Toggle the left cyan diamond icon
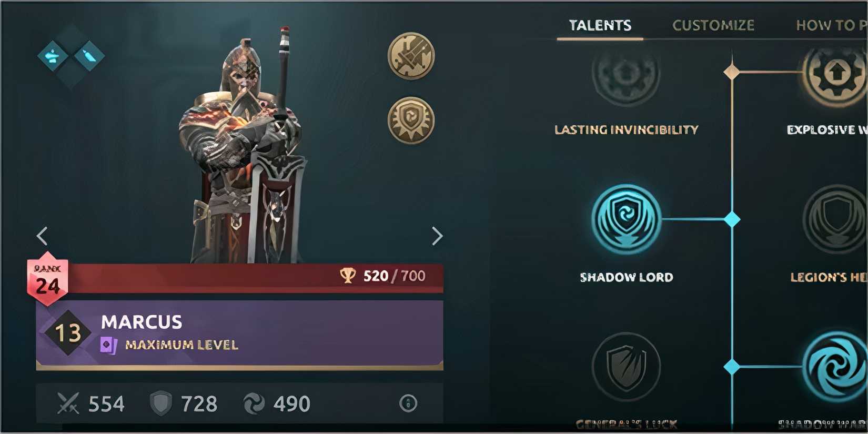This screenshot has width=868, height=434. pos(53,56)
